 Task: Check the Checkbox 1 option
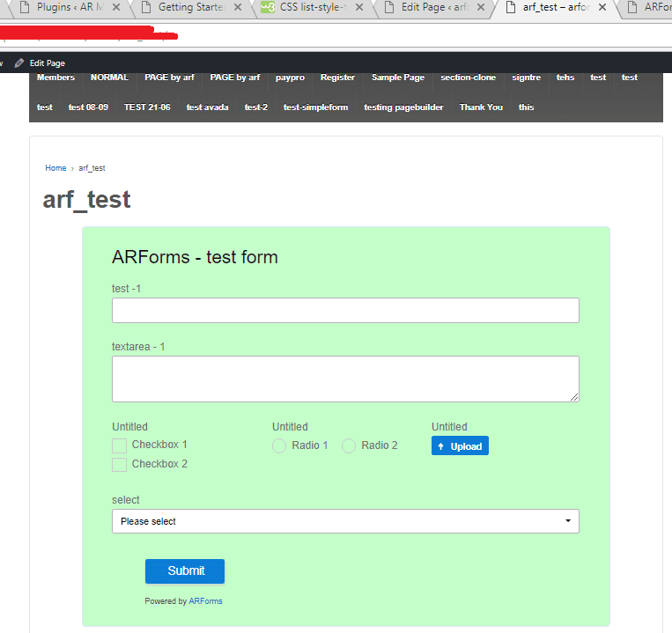(119, 445)
